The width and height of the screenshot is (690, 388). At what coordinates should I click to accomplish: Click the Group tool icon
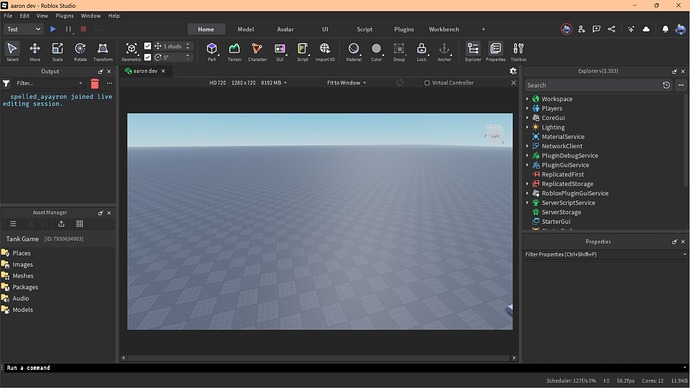(x=399, y=51)
